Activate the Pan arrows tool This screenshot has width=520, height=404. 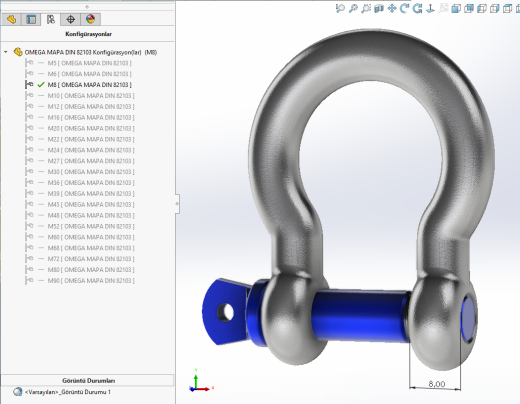coord(392,9)
